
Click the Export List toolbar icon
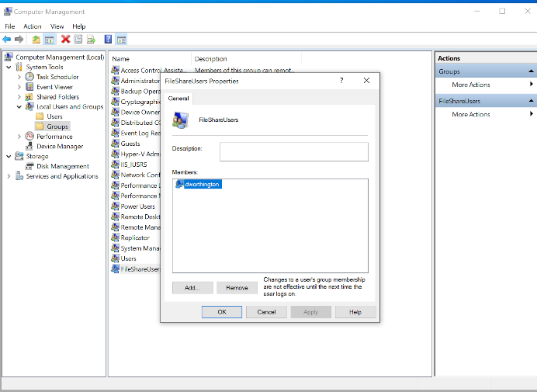(91, 39)
